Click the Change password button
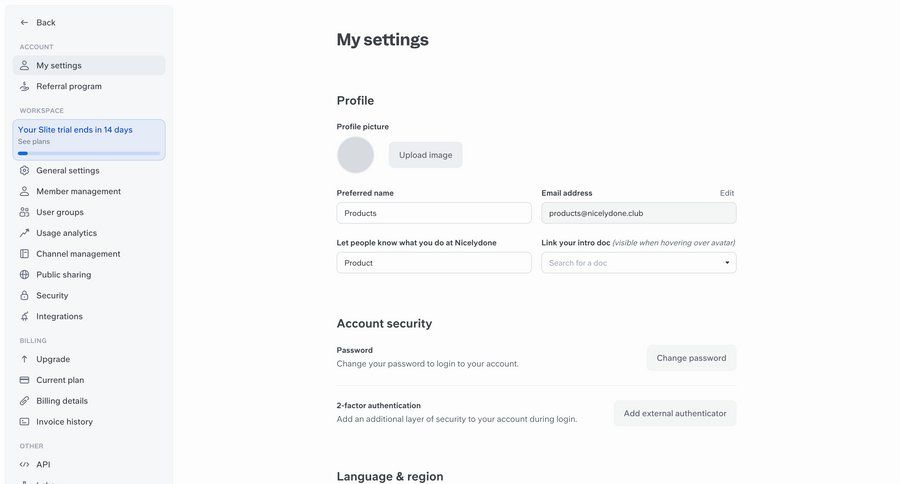This screenshot has width=900, height=484. pyautogui.click(x=691, y=358)
